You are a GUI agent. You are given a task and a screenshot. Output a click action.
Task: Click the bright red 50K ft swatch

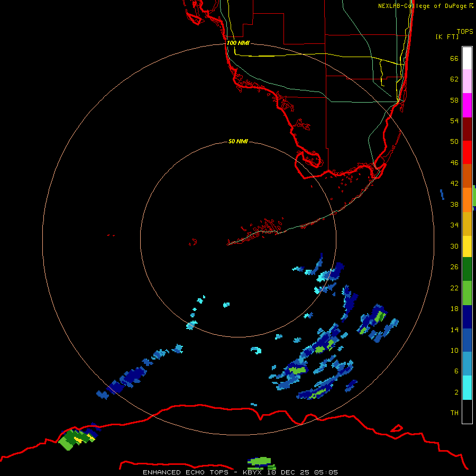467,152
